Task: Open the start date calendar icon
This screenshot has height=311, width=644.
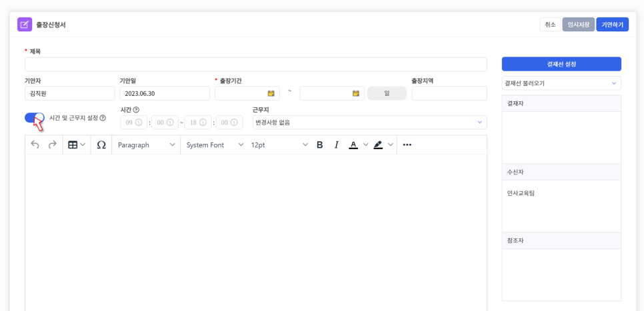Action: [271, 93]
